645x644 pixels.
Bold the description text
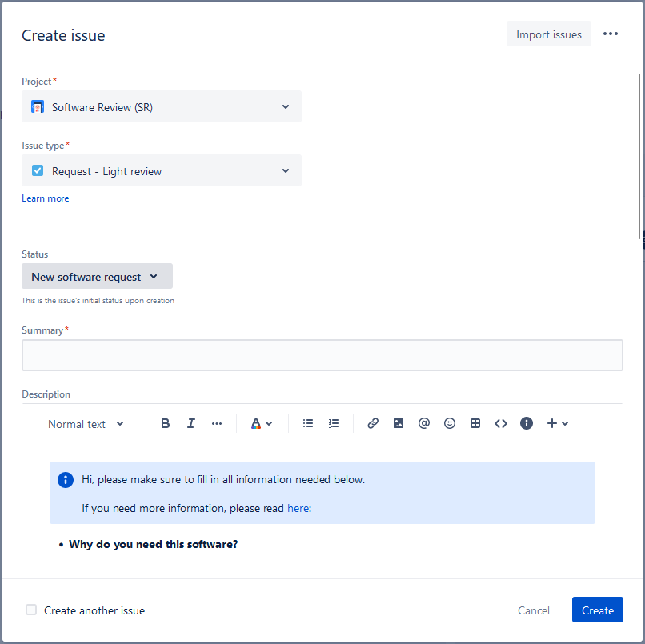(165, 423)
